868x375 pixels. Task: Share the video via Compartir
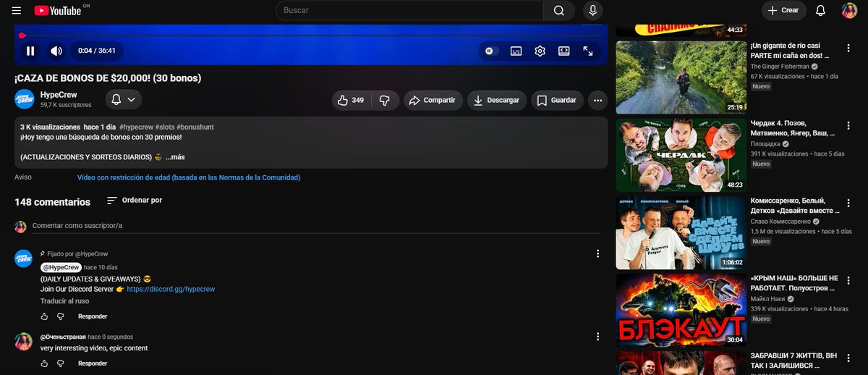tap(433, 100)
